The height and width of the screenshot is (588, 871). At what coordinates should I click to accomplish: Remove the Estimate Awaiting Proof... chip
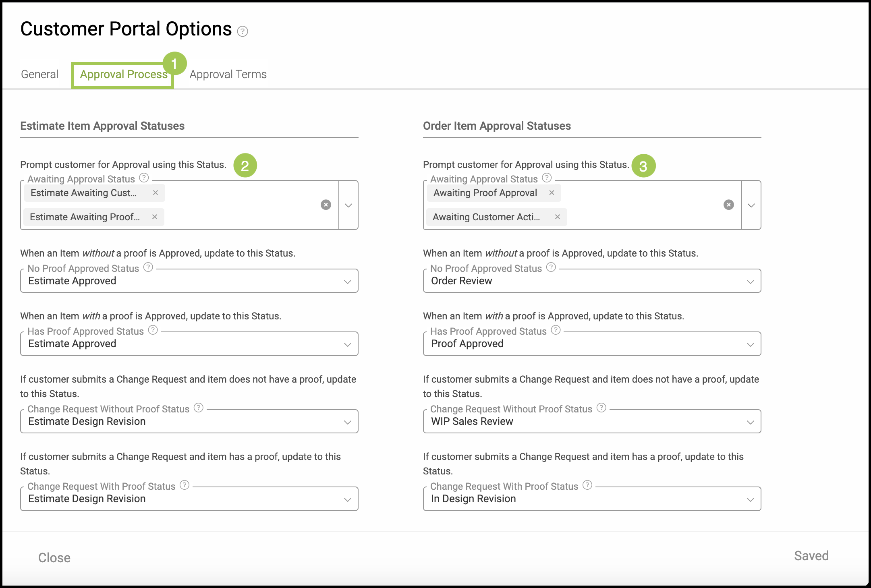click(x=155, y=217)
